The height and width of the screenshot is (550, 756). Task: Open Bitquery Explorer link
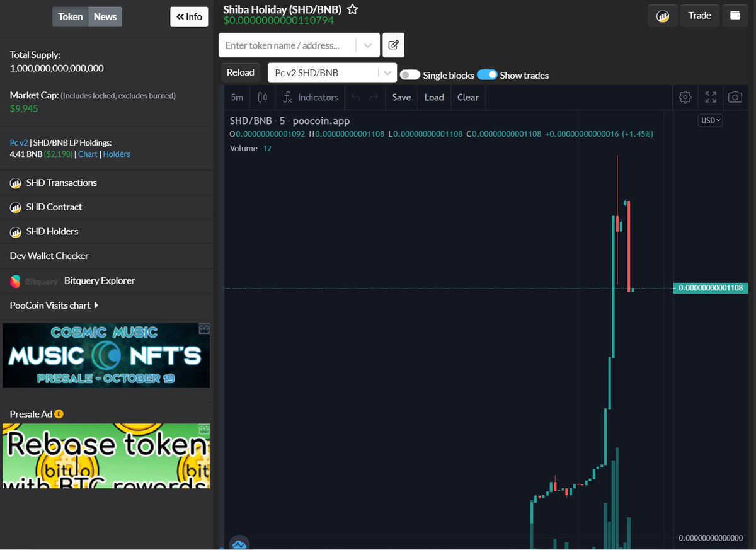pos(100,281)
